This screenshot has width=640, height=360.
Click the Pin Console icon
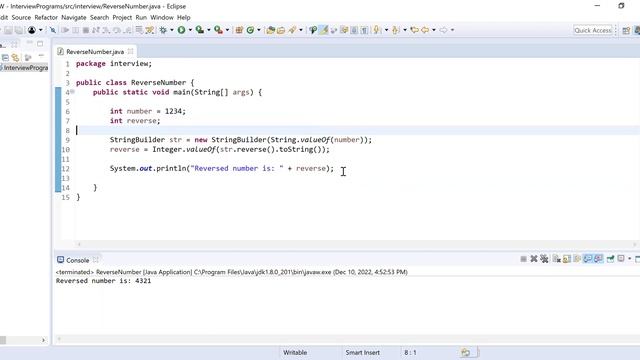tap(610, 259)
